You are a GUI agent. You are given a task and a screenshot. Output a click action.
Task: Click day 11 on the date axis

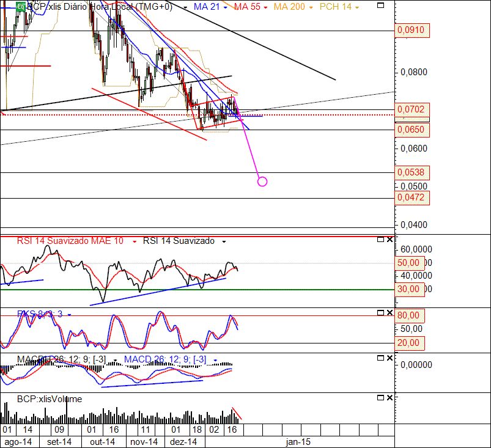click(x=146, y=430)
